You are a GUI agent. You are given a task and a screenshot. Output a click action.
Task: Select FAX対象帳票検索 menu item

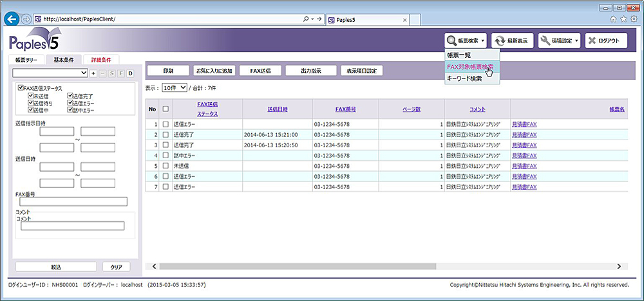click(472, 67)
